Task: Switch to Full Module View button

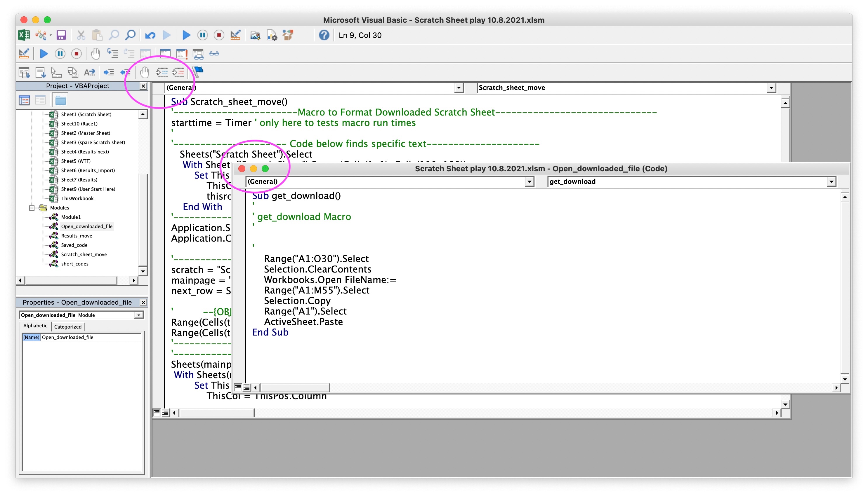Action: click(x=247, y=387)
